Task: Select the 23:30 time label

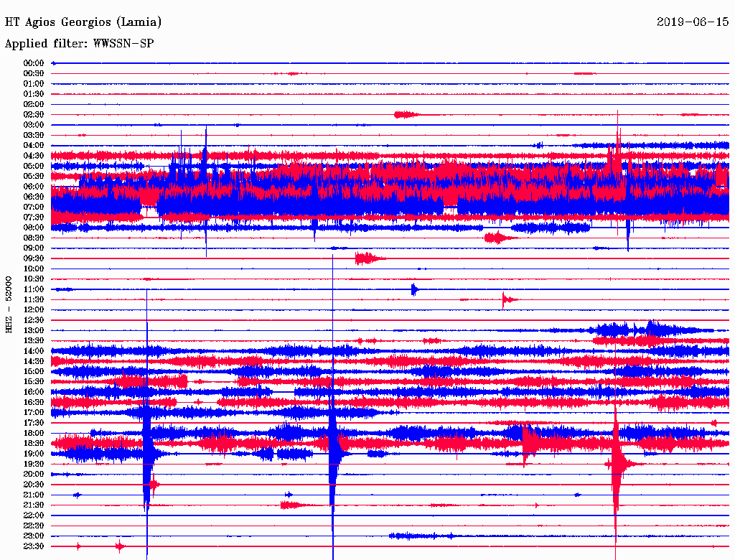Action: [x=34, y=547]
